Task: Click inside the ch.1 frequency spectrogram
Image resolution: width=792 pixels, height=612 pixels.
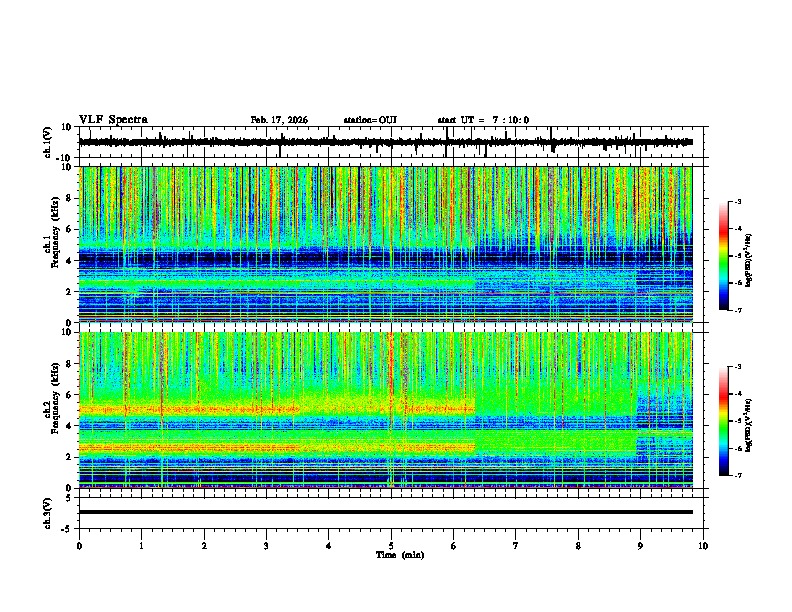Action: (385, 244)
